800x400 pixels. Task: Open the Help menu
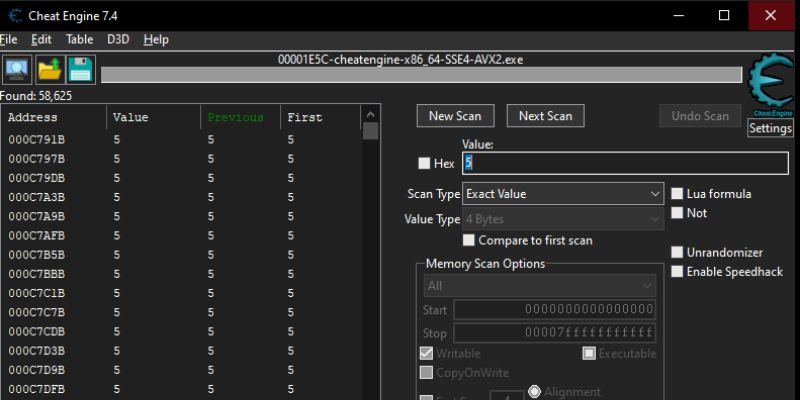[156, 39]
